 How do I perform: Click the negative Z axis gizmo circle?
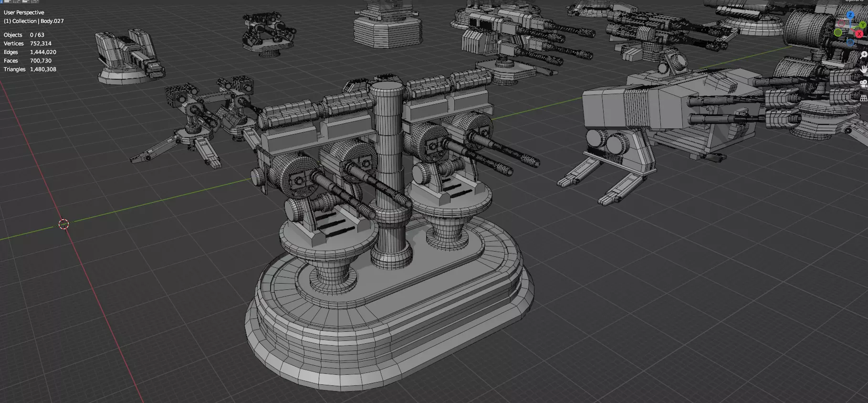click(850, 42)
